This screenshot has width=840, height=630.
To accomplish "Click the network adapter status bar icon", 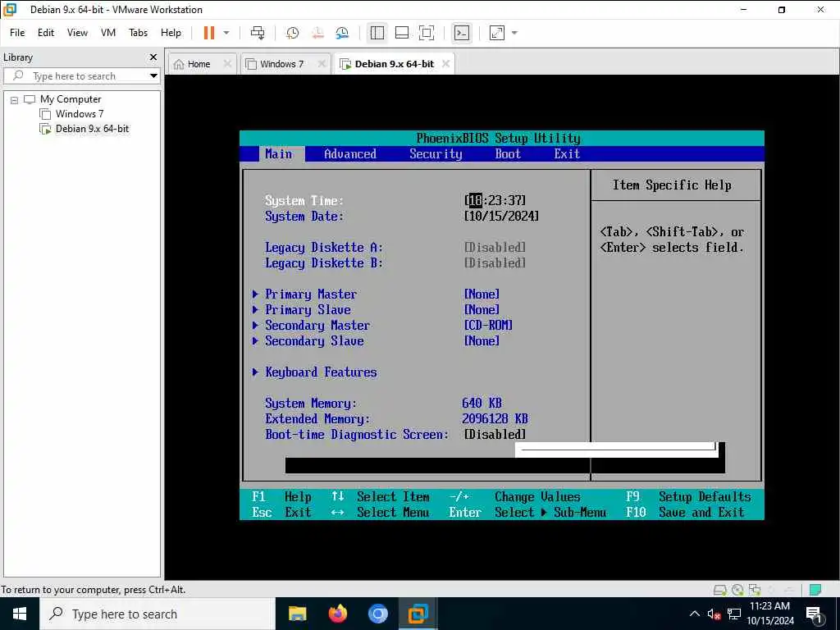I will pos(755,590).
